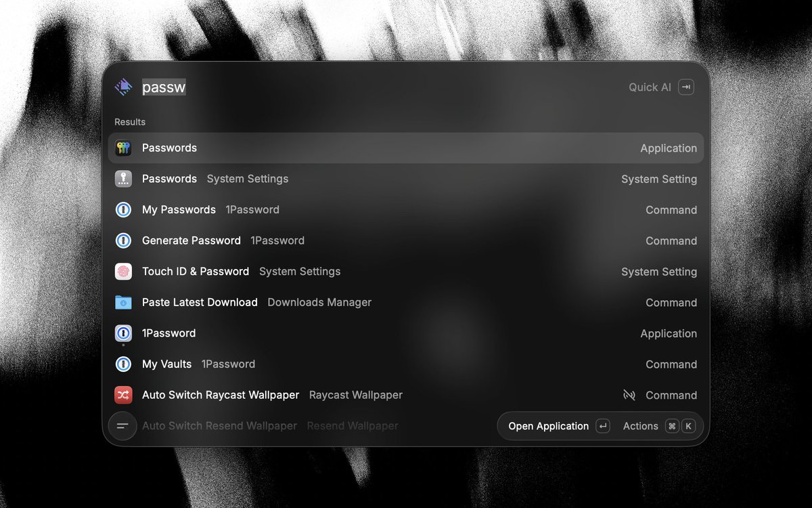Click the 1Password application icon
This screenshot has width=812, height=508.
click(x=123, y=333)
